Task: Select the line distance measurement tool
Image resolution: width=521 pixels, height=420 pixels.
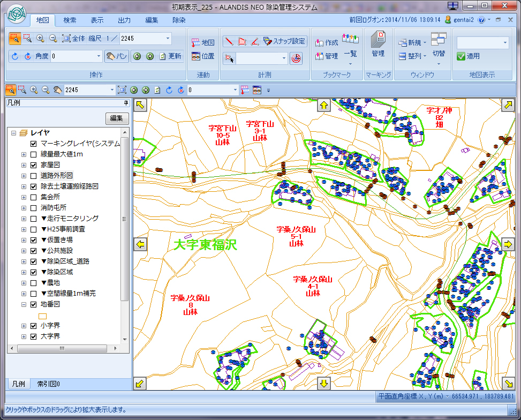Action: (229, 41)
